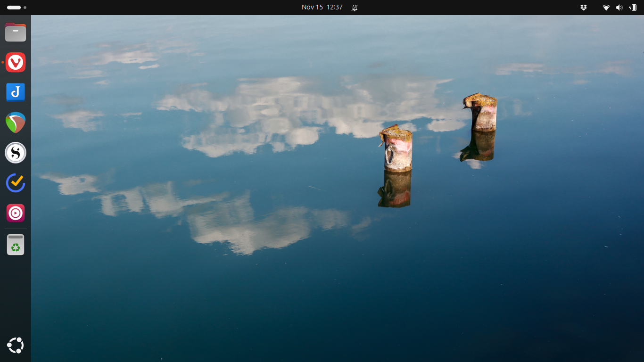The width and height of the screenshot is (644, 362).
Task: Open the Files manager from the dock
Action: [16, 33]
